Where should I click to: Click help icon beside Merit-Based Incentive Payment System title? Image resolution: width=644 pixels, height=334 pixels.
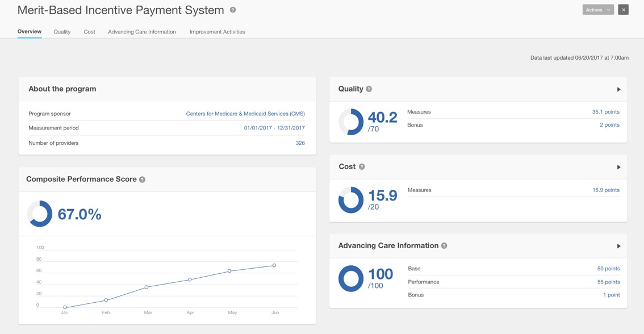[233, 10]
